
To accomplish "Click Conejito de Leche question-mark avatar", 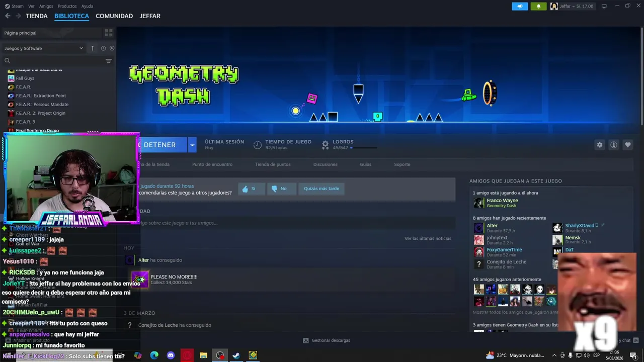I will tap(478, 264).
